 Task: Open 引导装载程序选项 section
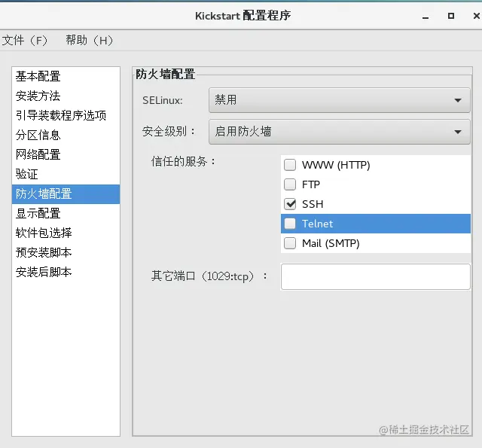[x=66, y=115]
